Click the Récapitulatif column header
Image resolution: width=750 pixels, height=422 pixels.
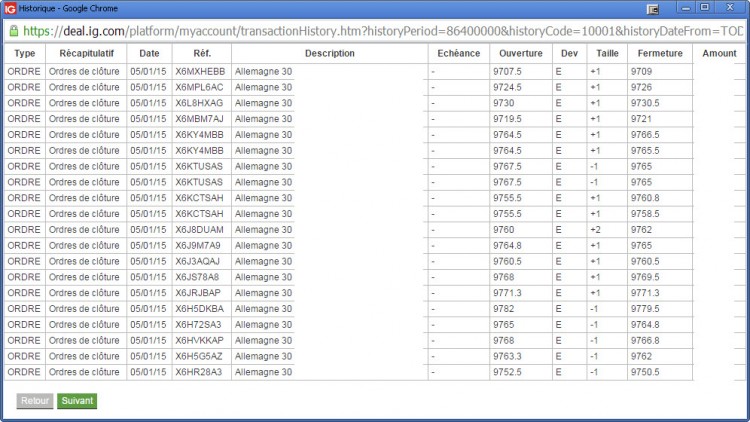(86, 54)
